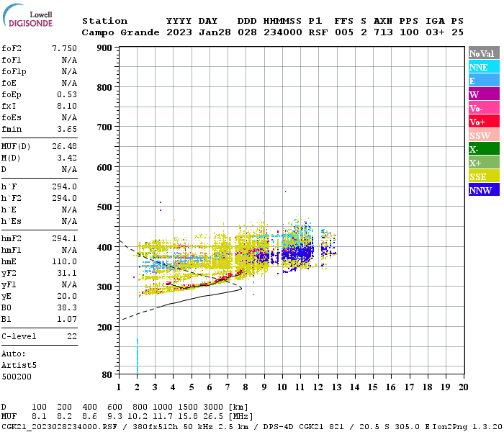Screen dimensions: 504x432
Task: Click the hmF2 value 294.1
Action: [x=64, y=238]
